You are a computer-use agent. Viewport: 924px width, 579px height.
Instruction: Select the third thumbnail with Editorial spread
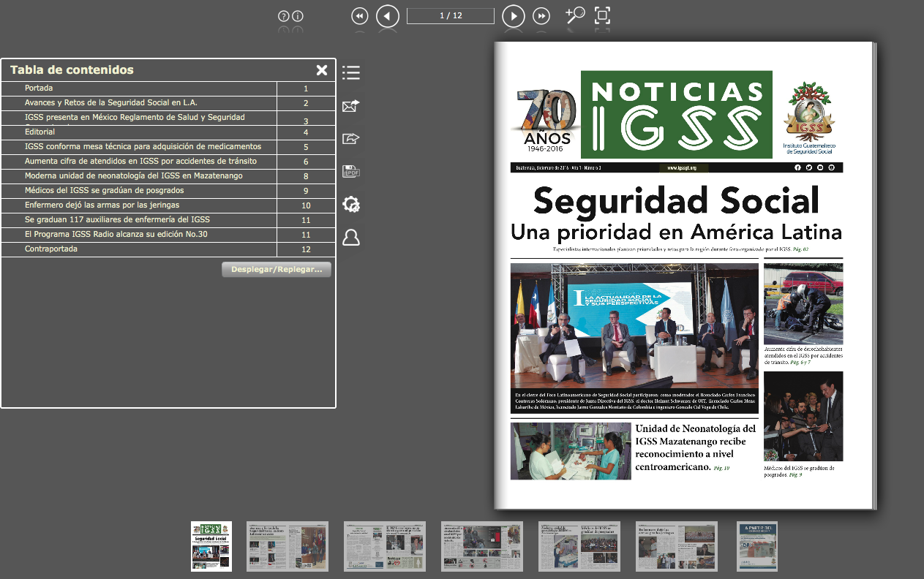(385, 546)
